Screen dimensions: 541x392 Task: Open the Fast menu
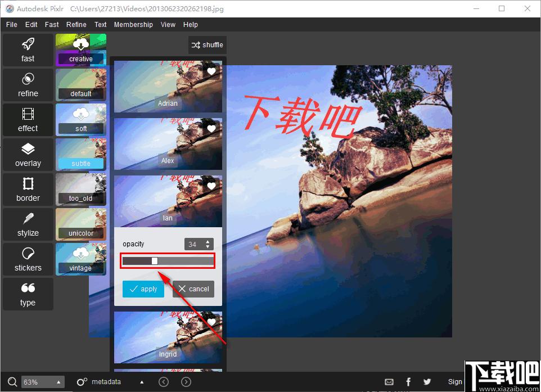(52, 25)
